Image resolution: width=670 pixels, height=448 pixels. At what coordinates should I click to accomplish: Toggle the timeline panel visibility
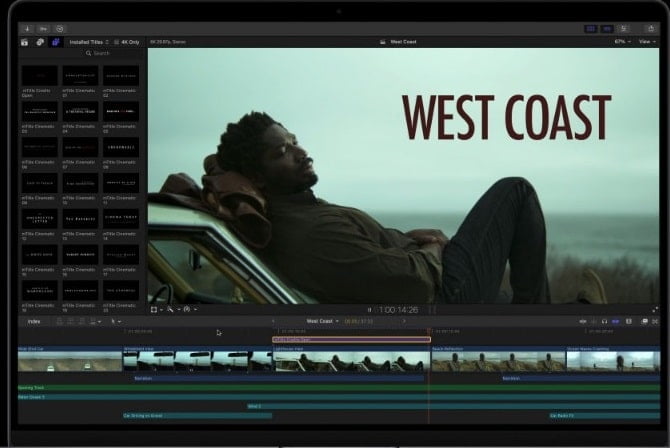click(606, 28)
